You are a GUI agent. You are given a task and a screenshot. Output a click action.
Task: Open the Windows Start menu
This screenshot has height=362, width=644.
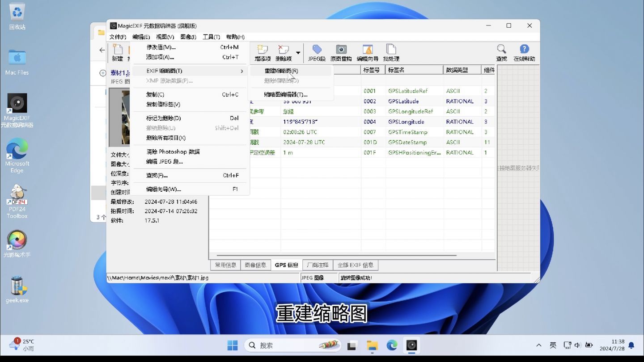(x=233, y=345)
